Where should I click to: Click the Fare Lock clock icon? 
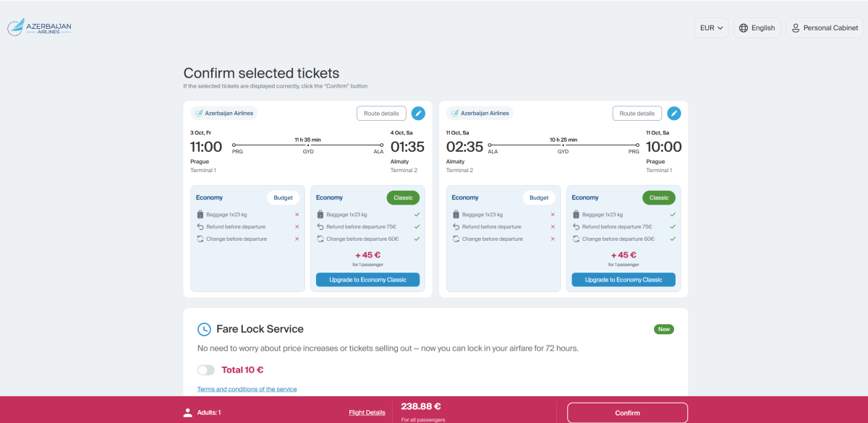click(x=205, y=329)
